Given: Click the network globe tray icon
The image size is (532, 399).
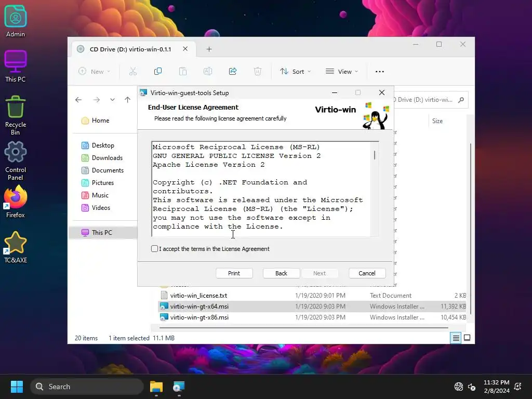Looking at the screenshot, I should (x=459, y=387).
